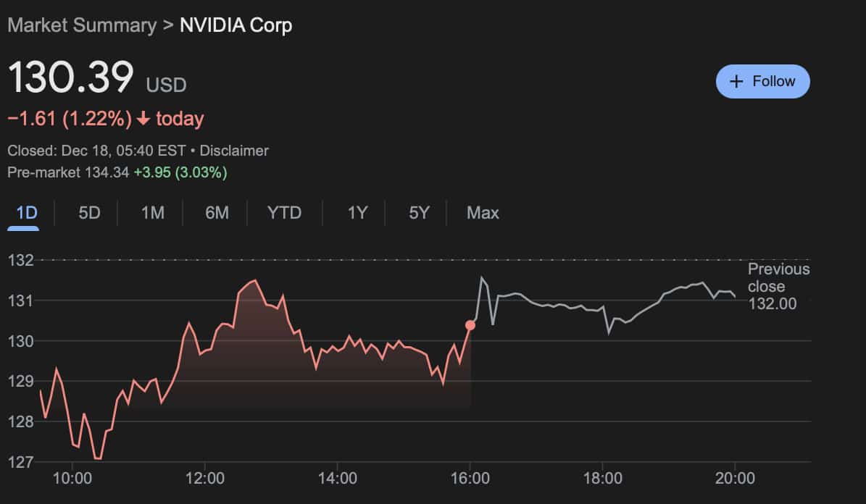Click the Follow button

(x=762, y=81)
